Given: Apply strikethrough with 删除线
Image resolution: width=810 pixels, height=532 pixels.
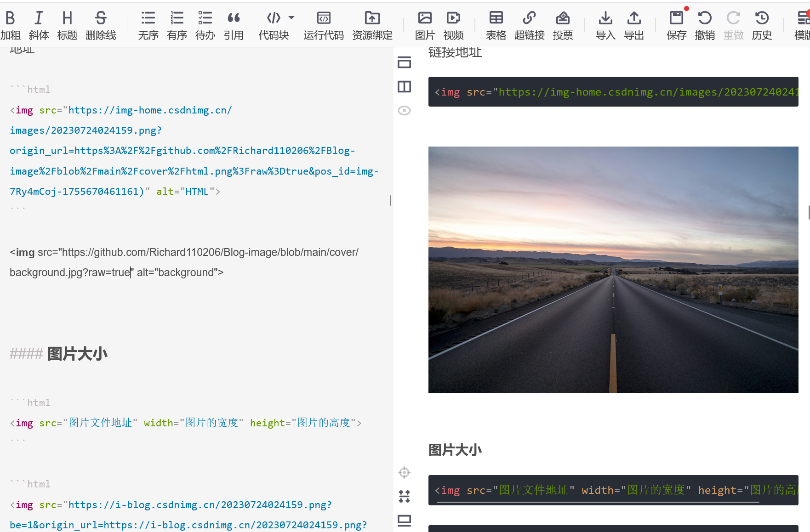Looking at the screenshot, I should [101, 25].
